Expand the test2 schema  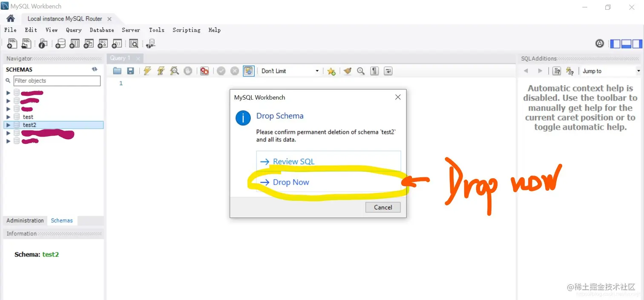8,125
